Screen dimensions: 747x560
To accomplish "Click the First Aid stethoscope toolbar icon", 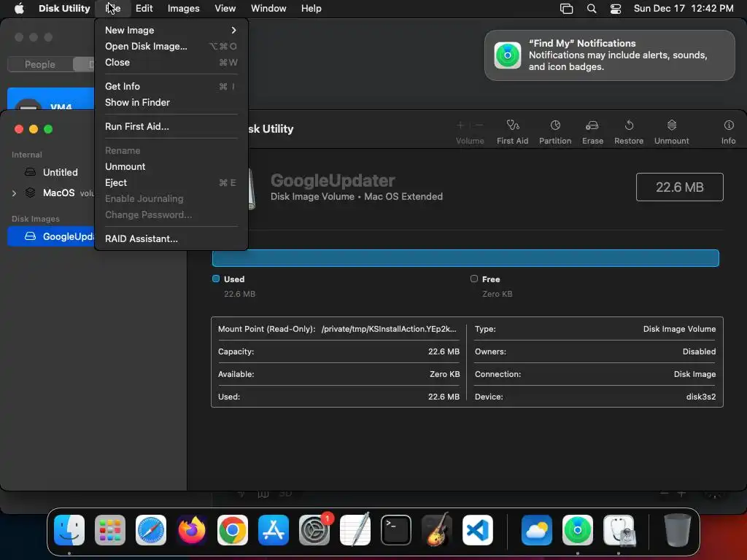I will (513, 125).
